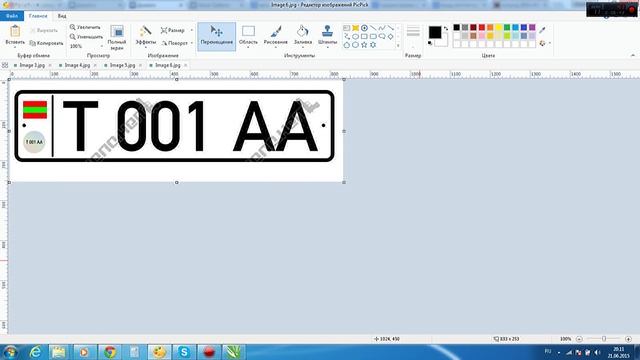This screenshot has height=360, width=640.
Task: Open the Эффекты (Effects) wand tool
Action: pyautogui.click(x=145, y=36)
